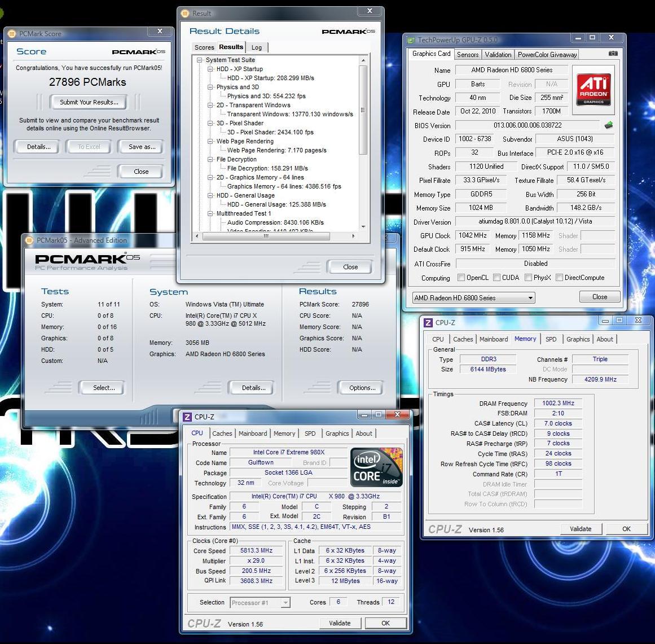Click the GPU Clock value 1042 MHz

pos(472,235)
